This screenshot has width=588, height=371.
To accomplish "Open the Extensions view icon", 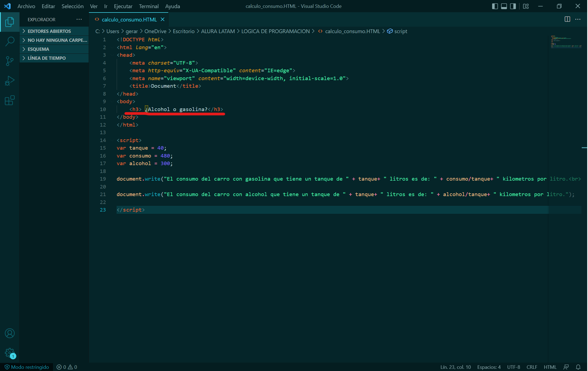I will click(10, 100).
